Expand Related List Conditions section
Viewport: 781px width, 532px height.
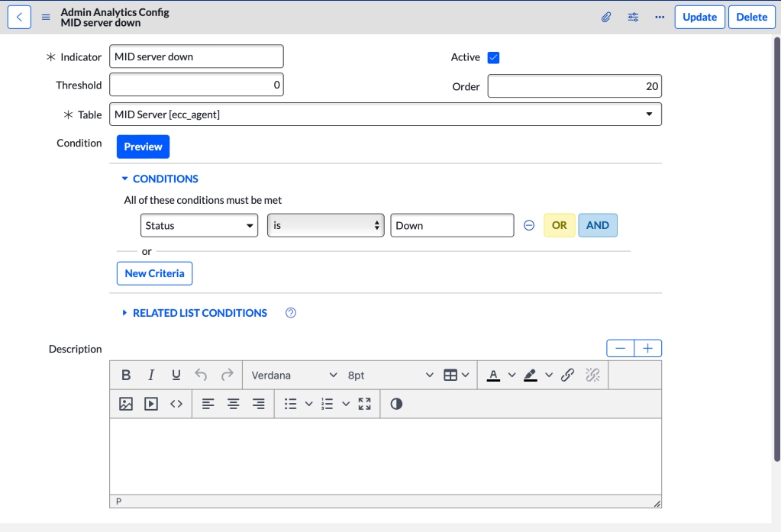tap(199, 313)
